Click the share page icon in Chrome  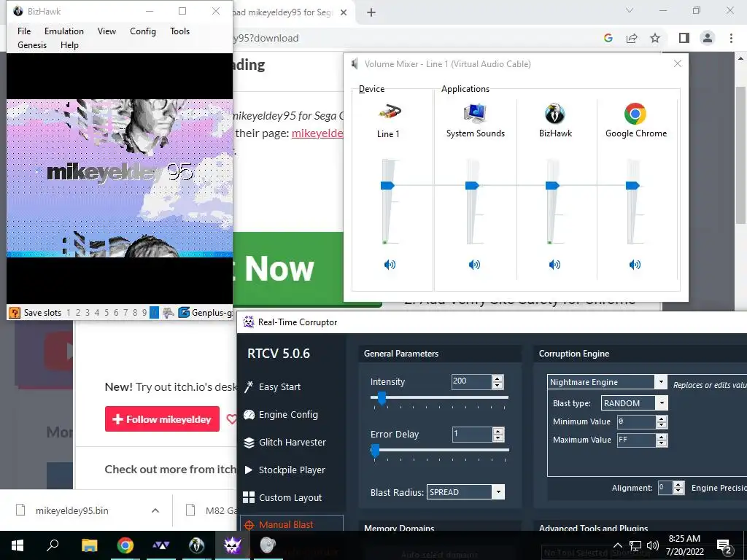632,38
